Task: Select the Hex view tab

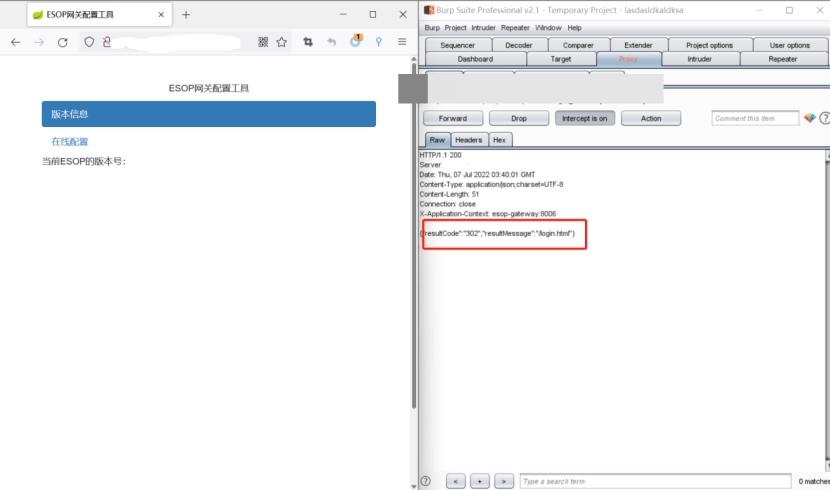Action: click(500, 140)
